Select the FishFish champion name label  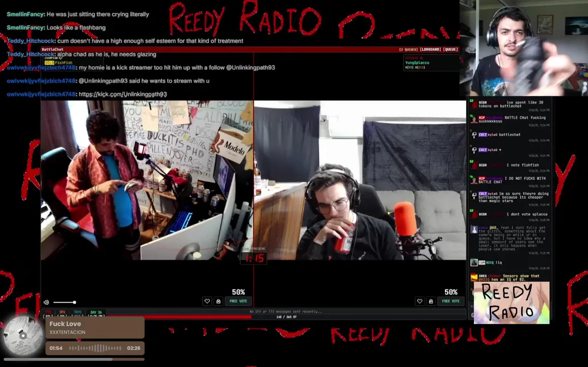click(x=64, y=63)
